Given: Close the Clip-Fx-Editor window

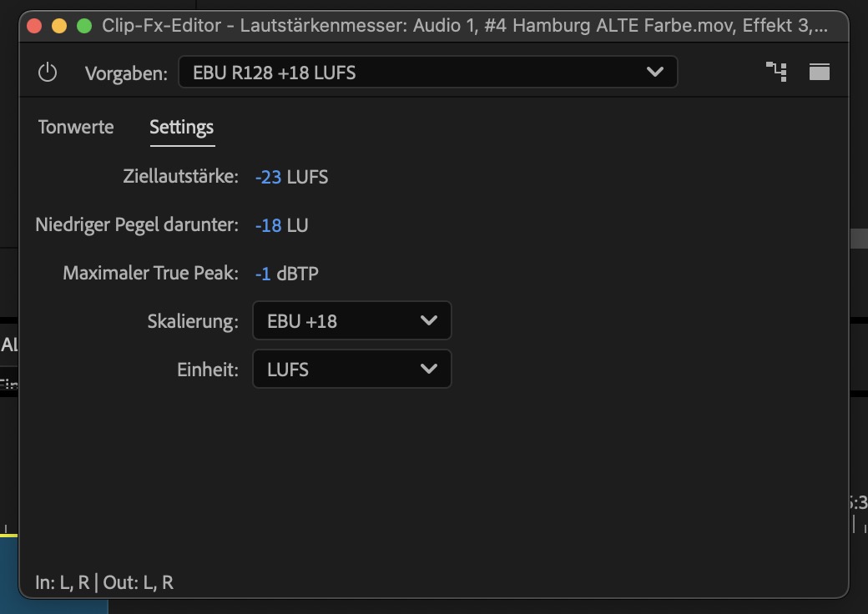Looking at the screenshot, I should click(34, 26).
